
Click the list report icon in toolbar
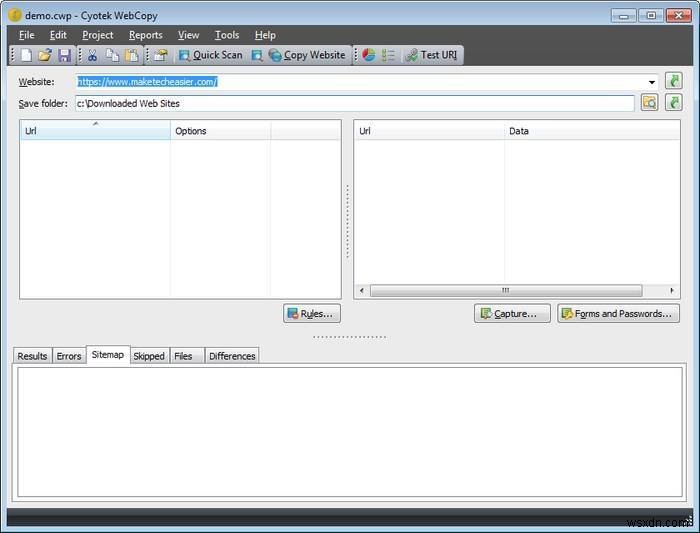click(388, 55)
